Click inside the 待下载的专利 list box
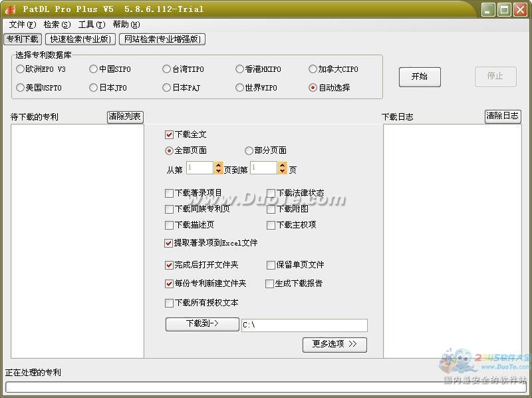 [77, 241]
